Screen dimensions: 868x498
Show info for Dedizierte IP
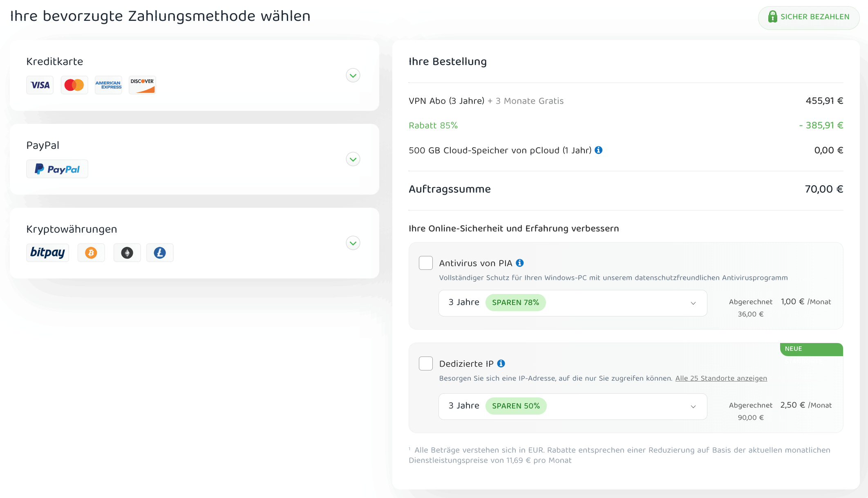tap(501, 363)
